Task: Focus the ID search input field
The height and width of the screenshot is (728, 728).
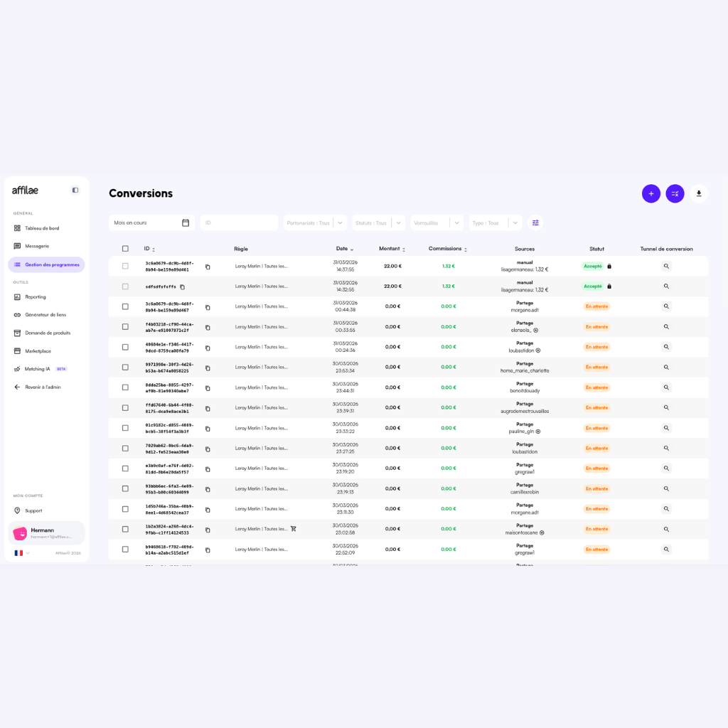Action: (239, 223)
